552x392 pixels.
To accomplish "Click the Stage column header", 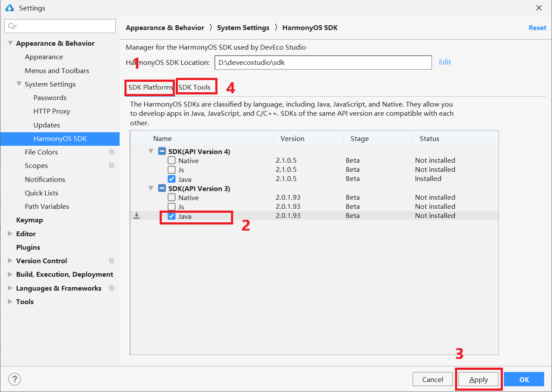I will (378, 138).
